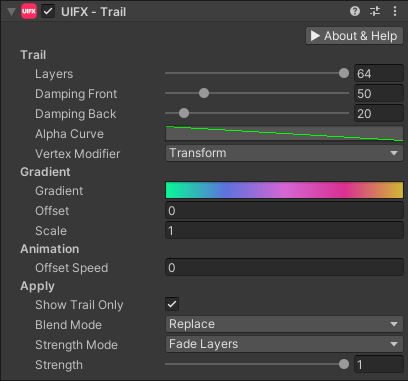Open the component presets icon
The width and height of the screenshot is (408, 381).
click(375, 11)
